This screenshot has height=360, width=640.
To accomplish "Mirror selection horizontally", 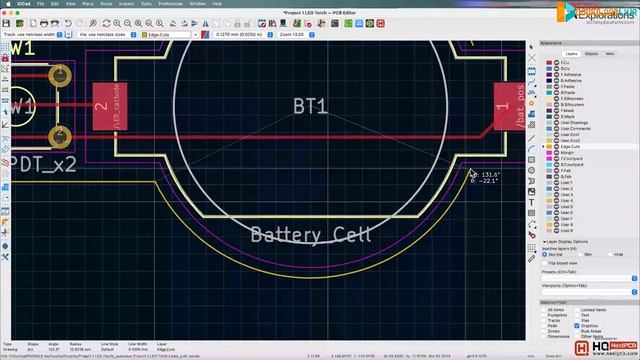I will point(205,24).
